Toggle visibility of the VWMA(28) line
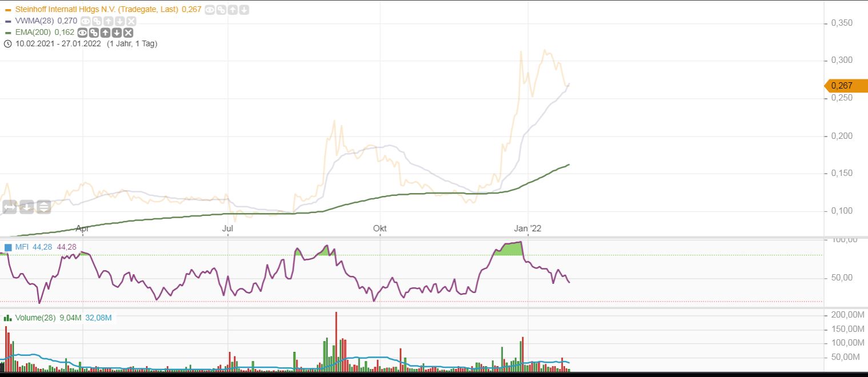The image size is (868, 377). click(x=85, y=21)
